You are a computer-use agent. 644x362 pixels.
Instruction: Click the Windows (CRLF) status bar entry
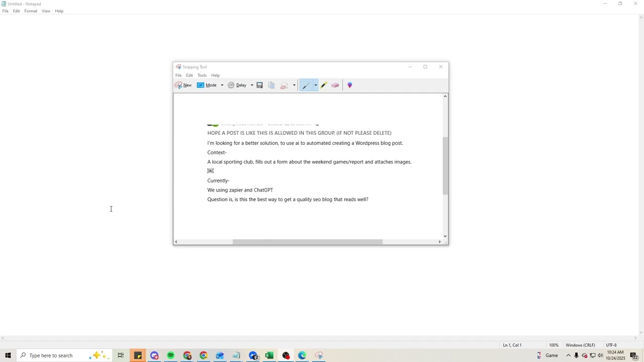pos(580,345)
